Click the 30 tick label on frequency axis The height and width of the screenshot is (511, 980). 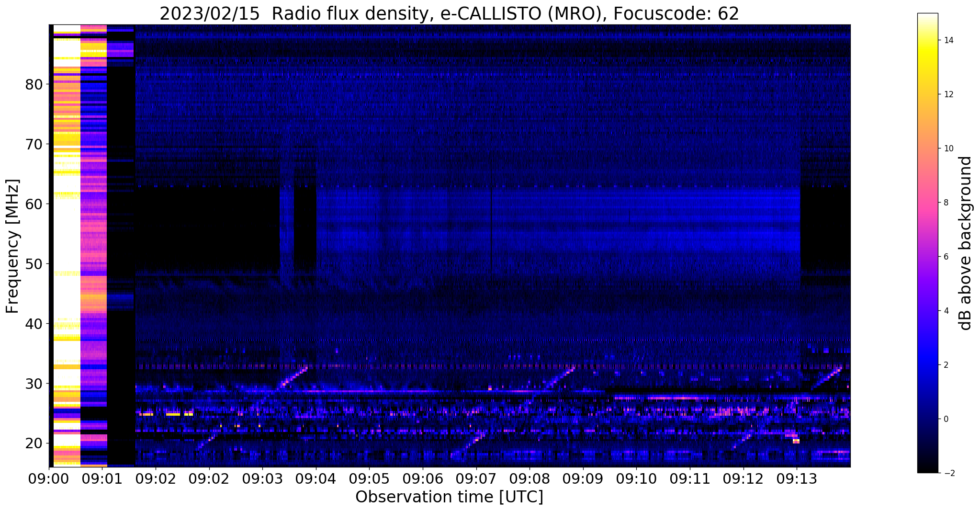[34, 384]
